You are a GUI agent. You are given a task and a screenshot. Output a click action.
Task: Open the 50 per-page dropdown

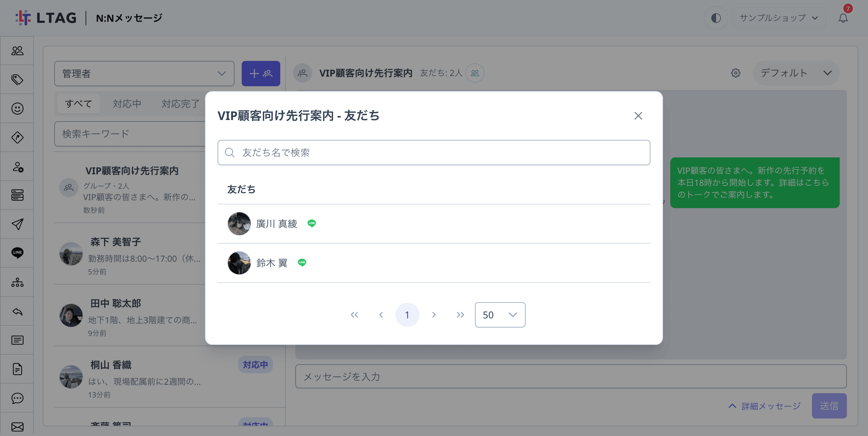[x=500, y=314]
